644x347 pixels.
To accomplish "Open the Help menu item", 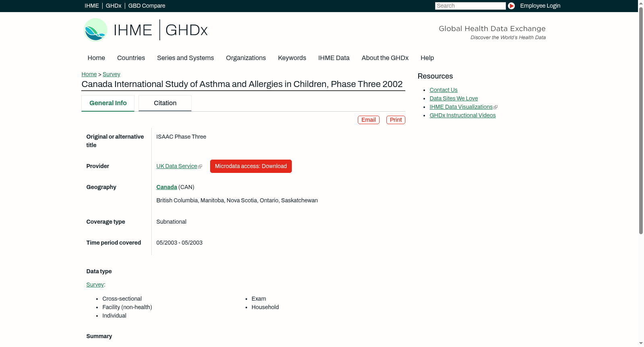I will [427, 58].
